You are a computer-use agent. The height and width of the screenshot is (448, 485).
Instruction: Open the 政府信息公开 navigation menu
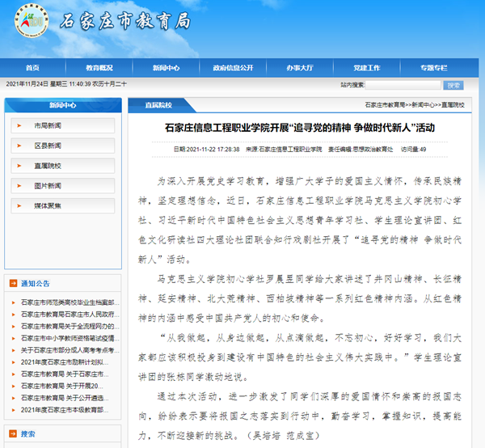pyautogui.click(x=235, y=68)
